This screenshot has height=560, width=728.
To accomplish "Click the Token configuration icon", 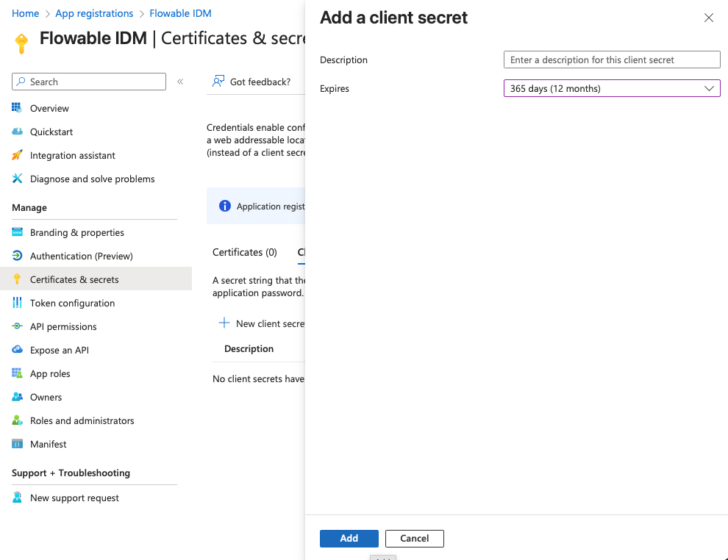I will pyautogui.click(x=18, y=303).
